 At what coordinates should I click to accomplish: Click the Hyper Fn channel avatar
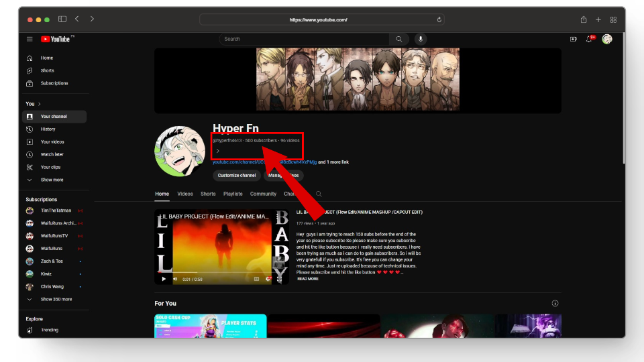pos(180,152)
